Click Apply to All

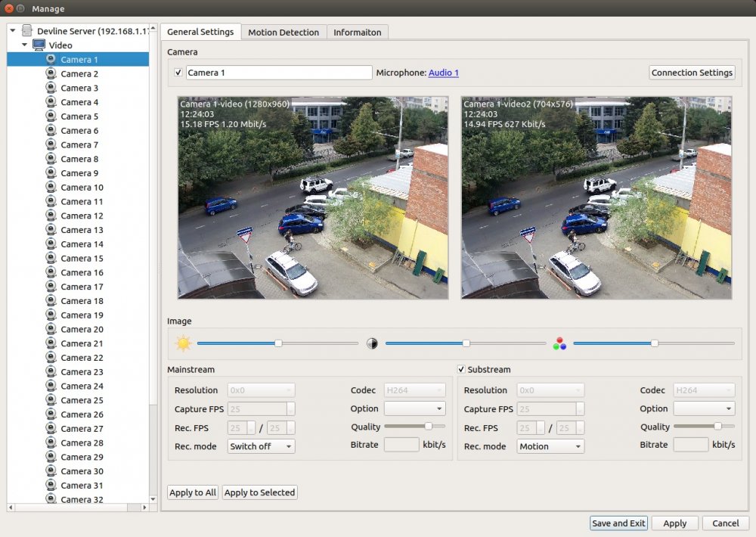(193, 492)
